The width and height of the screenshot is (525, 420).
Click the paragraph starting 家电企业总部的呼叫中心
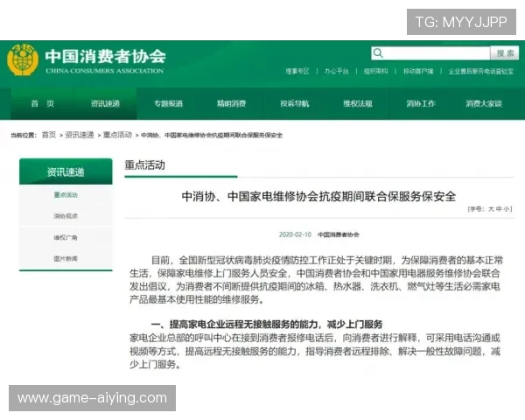point(315,351)
